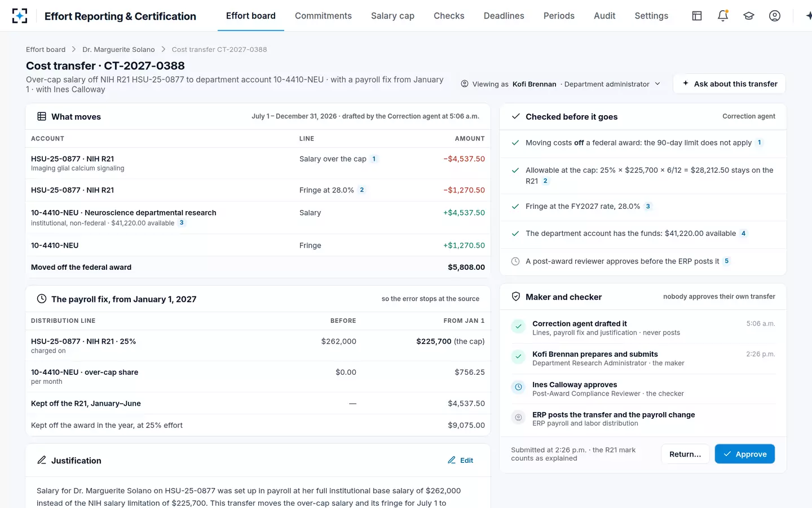Image resolution: width=812 pixels, height=508 pixels.
Task: Click the Kofi Brennan prepares and submits step
Action: [x=643, y=358]
